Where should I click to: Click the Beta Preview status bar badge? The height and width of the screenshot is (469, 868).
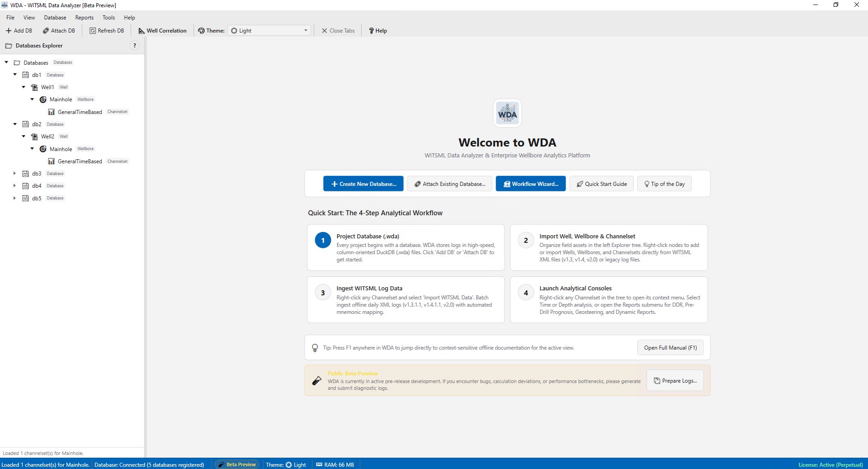[x=237, y=464]
